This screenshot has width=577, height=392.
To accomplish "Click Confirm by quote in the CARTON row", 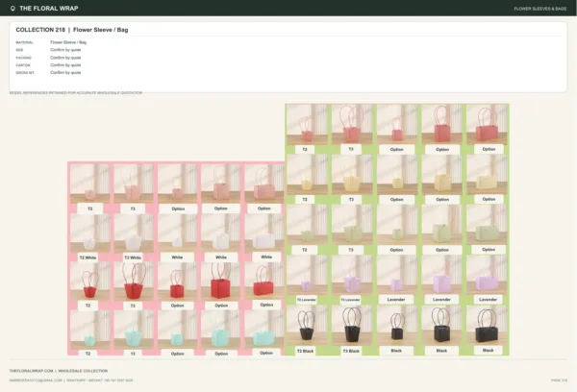I will click(65, 65).
